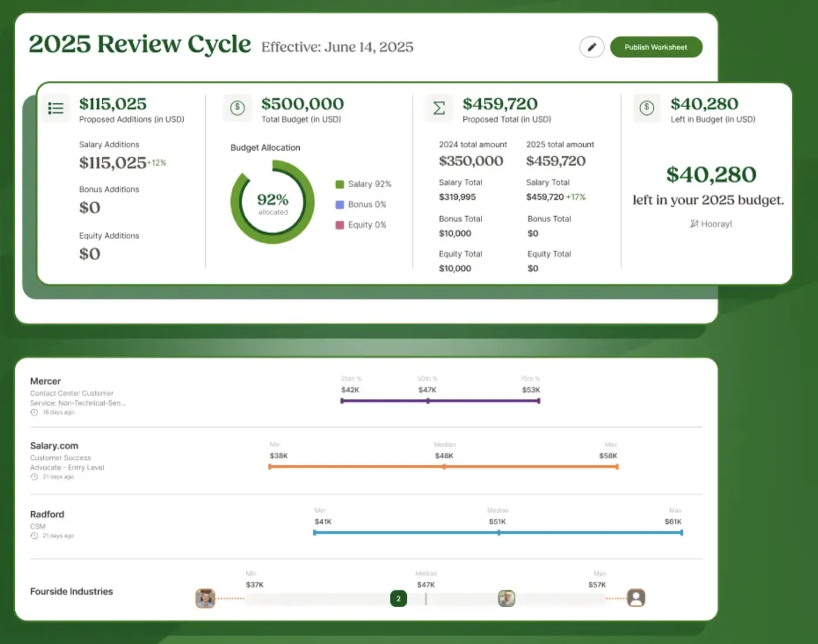
Task: Click the Radford blue range bar
Action: [498, 533]
